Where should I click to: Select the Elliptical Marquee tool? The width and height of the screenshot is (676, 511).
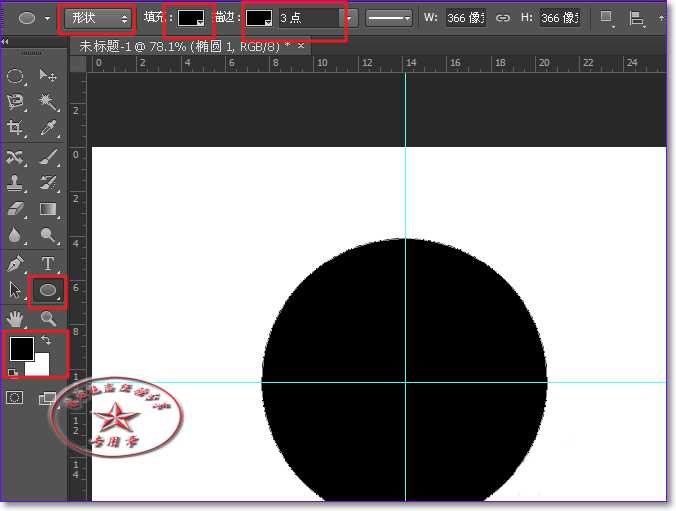(16, 76)
